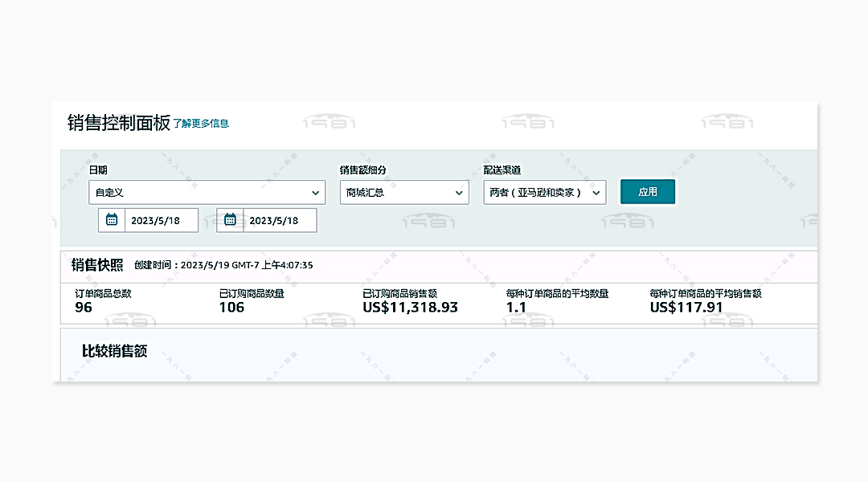Expand the 配送渠道 dropdown showing 两者

[x=544, y=193]
